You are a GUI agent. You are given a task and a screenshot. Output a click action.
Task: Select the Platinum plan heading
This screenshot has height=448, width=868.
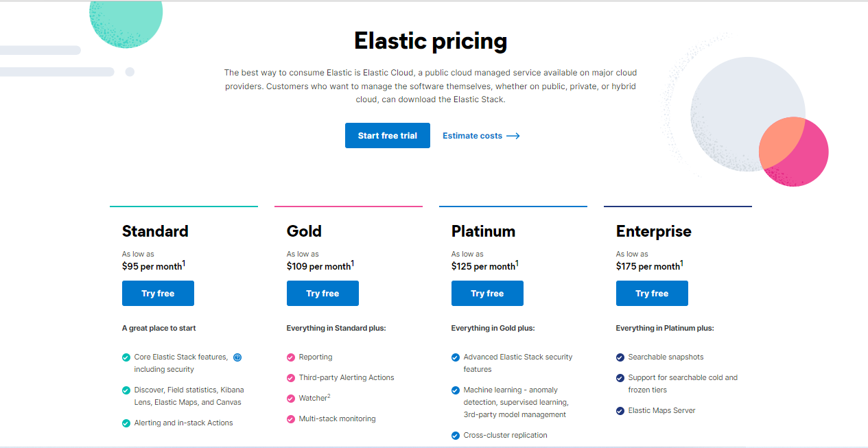483,231
